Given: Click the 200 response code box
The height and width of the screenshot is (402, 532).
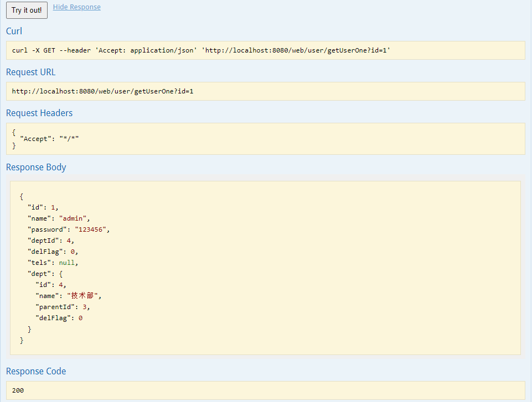Looking at the screenshot, I should pos(266,390).
